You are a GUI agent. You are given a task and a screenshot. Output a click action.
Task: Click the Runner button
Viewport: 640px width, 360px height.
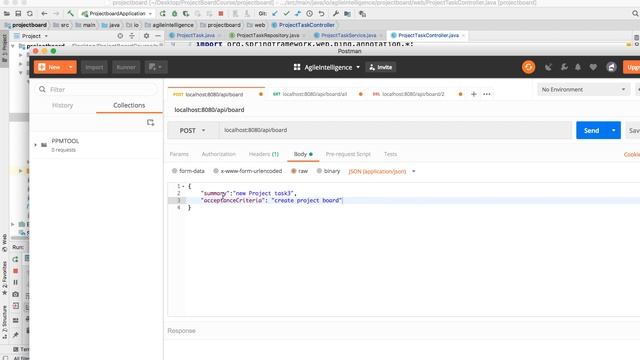click(x=126, y=67)
